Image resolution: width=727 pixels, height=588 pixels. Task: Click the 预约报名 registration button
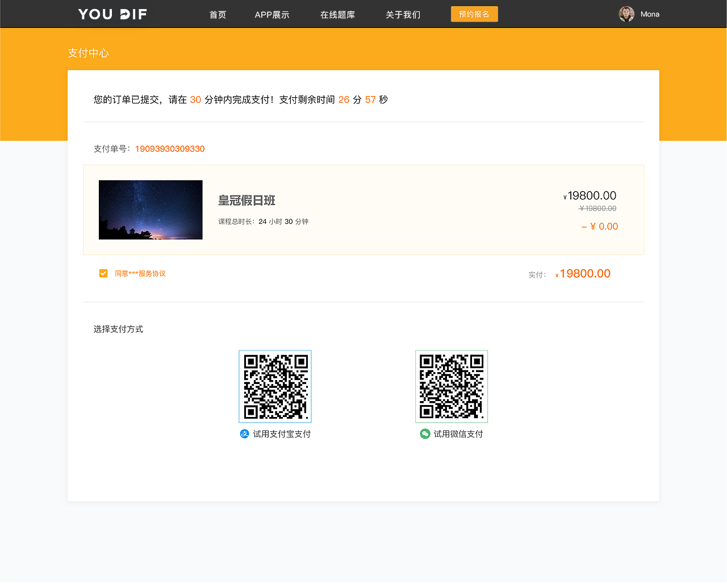point(474,14)
